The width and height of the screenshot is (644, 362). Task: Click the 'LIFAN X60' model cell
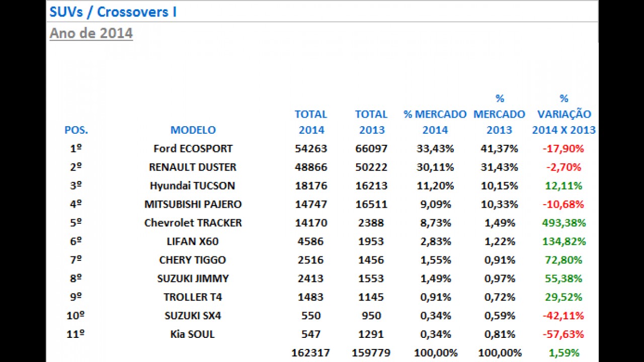pos(193,241)
